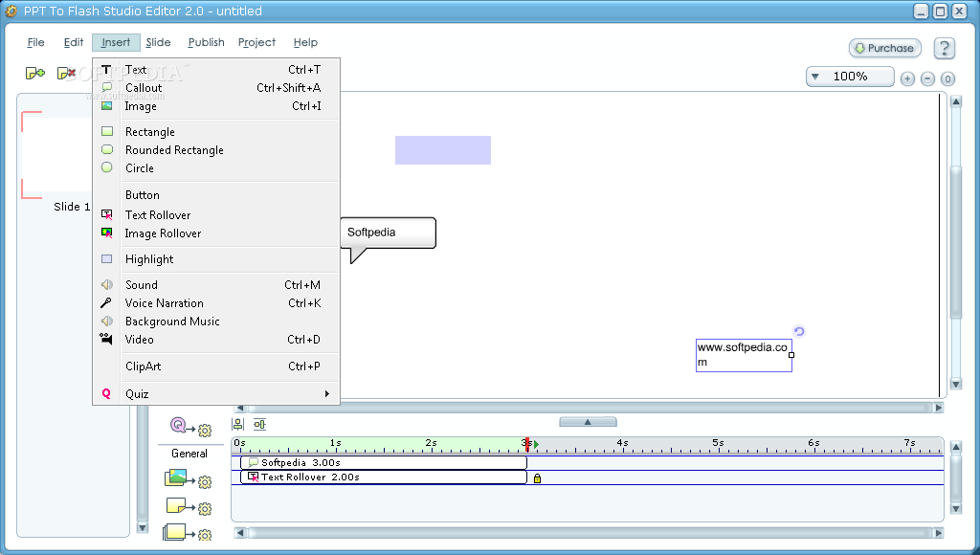Open the Publish menu
This screenshot has height=555, width=980.
pos(207,42)
